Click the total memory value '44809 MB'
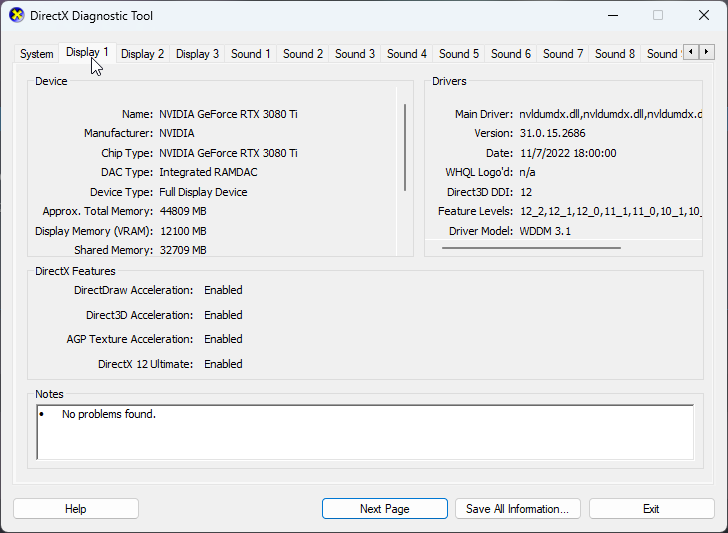The width and height of the screenshot is (728, 533). point(183,211)
